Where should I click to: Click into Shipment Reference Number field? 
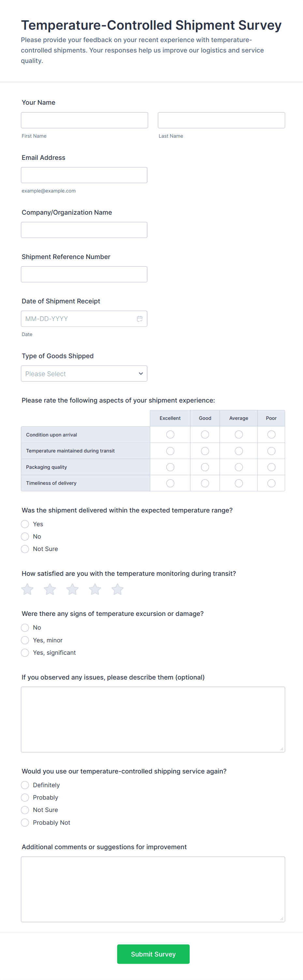(84, 274)
